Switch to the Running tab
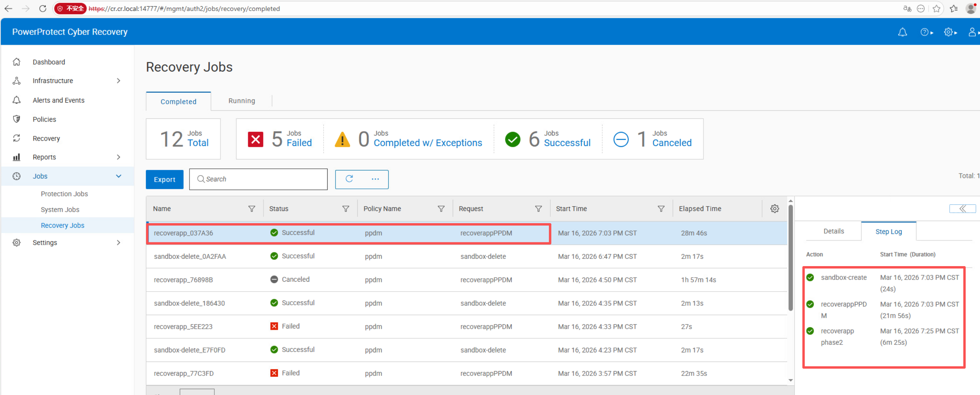This screenshot has height=395, width=980. (x=242, y=101)
